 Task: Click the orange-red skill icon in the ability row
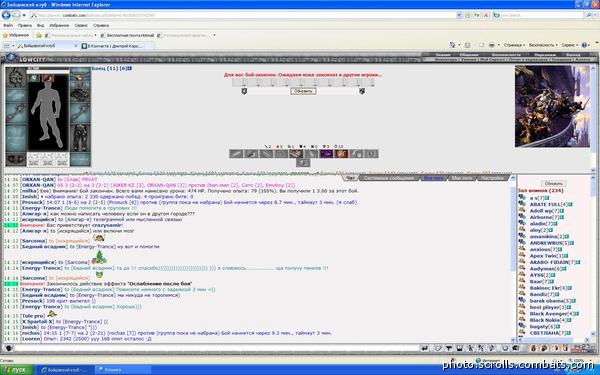341,153
